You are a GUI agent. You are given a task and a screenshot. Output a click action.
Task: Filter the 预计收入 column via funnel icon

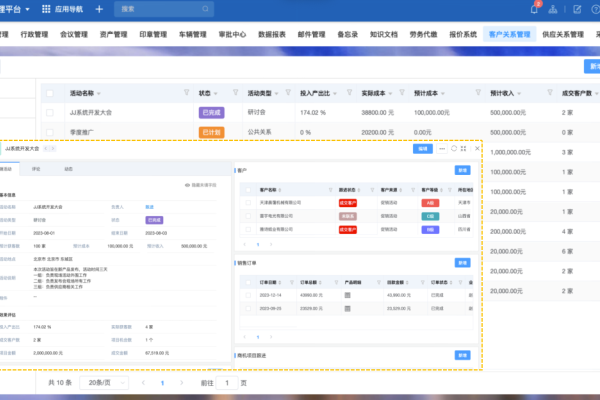coord(550,93)
